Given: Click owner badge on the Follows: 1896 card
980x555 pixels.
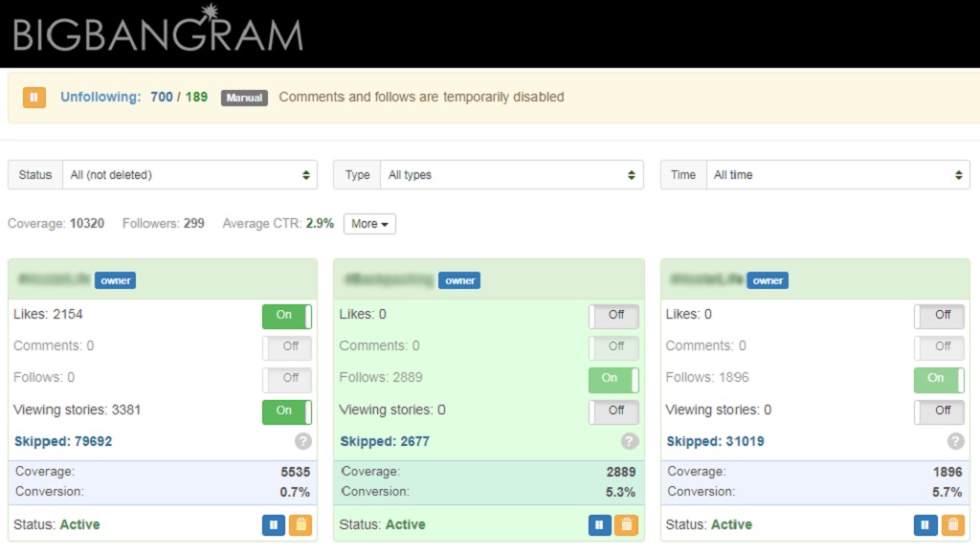Looking at the screenshot, I should [x=768, y=280].
